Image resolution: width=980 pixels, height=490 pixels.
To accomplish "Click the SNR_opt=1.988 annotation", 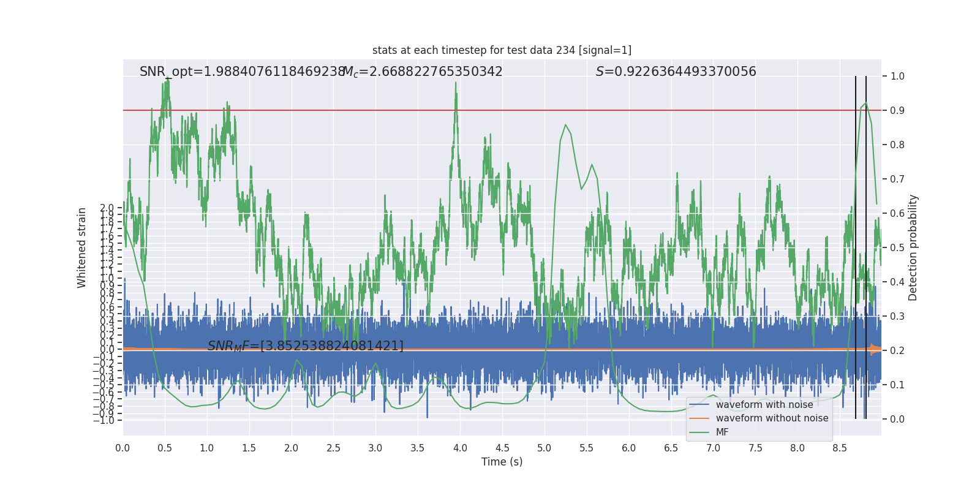I will click(x=243, y=72).
